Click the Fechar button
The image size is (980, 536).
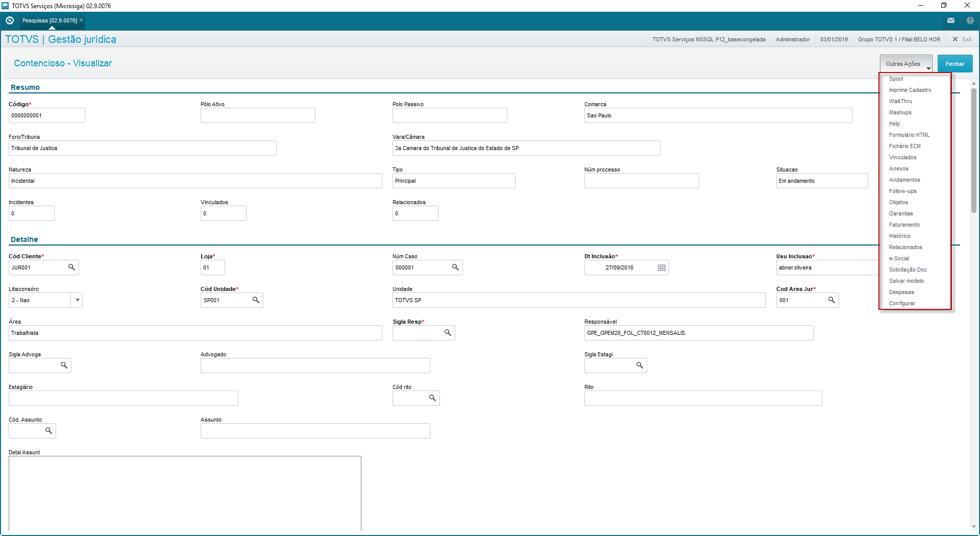955,64
